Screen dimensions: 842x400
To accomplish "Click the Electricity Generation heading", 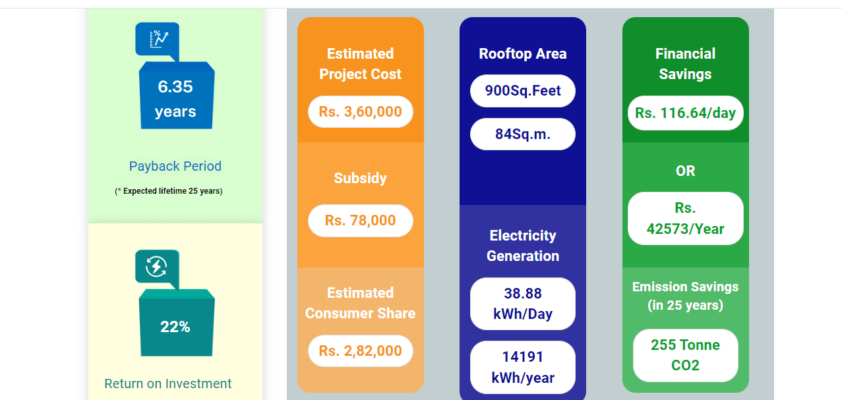I will (x=523, y=246).
